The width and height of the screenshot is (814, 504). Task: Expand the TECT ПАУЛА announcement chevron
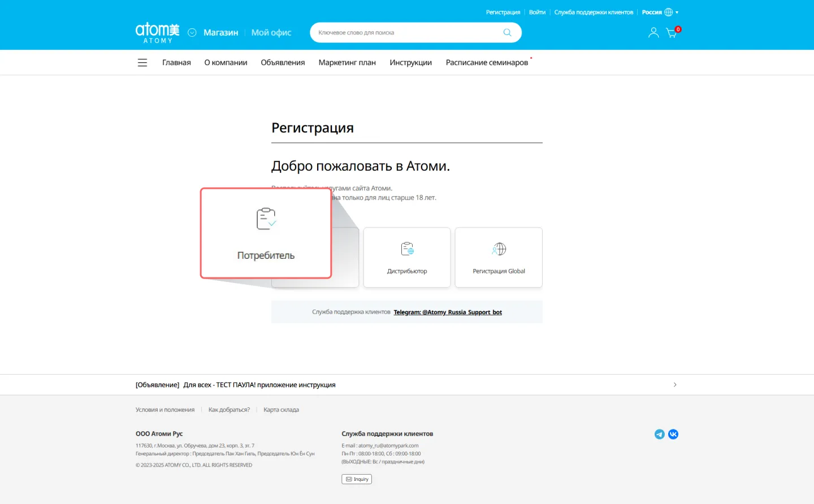click(x=675, y=384)
